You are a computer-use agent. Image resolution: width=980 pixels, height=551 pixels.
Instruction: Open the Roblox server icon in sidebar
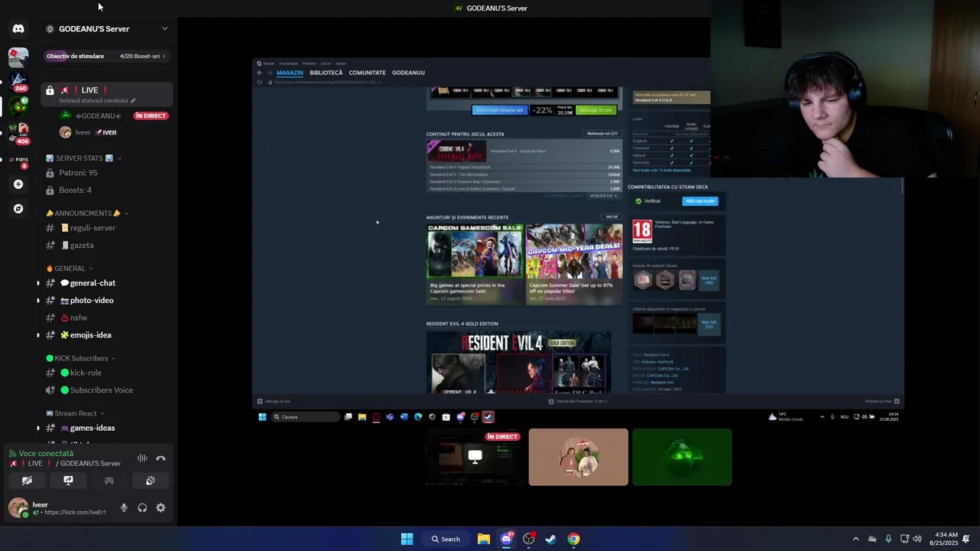pos(18,57)
